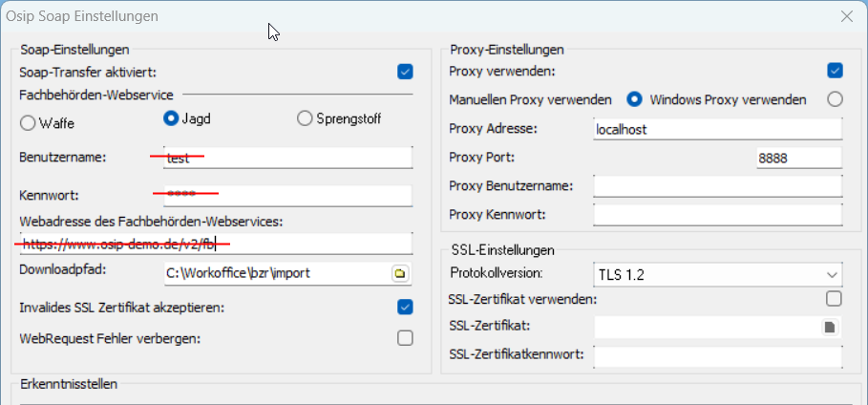The width and height of the screenshot is (868, 405).
Task: Check the SSL-Zertifikat verwenden box
Action: coord(835,299)
